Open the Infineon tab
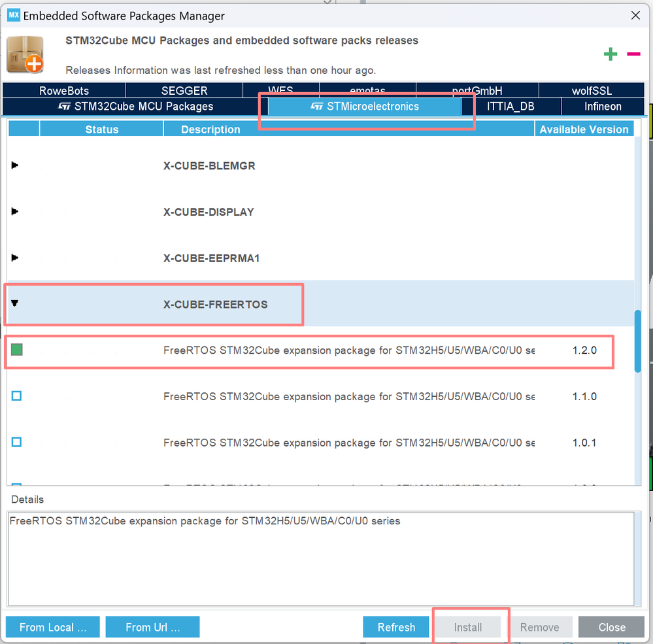The width and height of the screenshot is (653, 644). [x=603, y=106]
